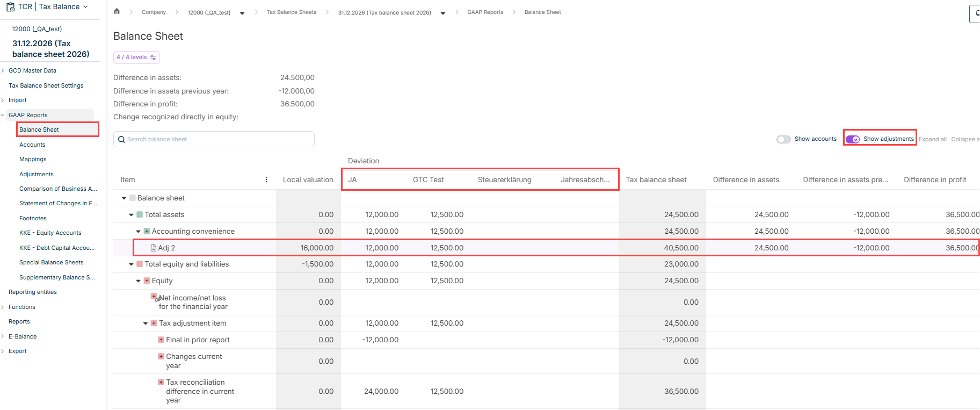The height and width of the screenshot is (410, 980).
Task: Click the Changes current year icon
Action: (x=161, y=356)
